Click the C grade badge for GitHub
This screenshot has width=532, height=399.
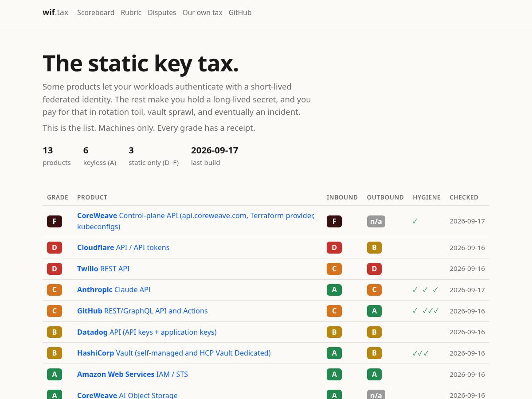click(55, 311)
